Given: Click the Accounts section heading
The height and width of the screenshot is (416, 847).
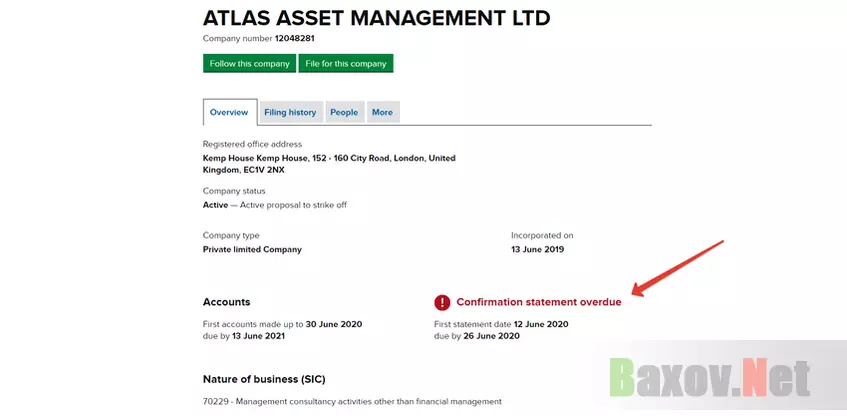Looking at the screenshot, I should click(226, 302).
